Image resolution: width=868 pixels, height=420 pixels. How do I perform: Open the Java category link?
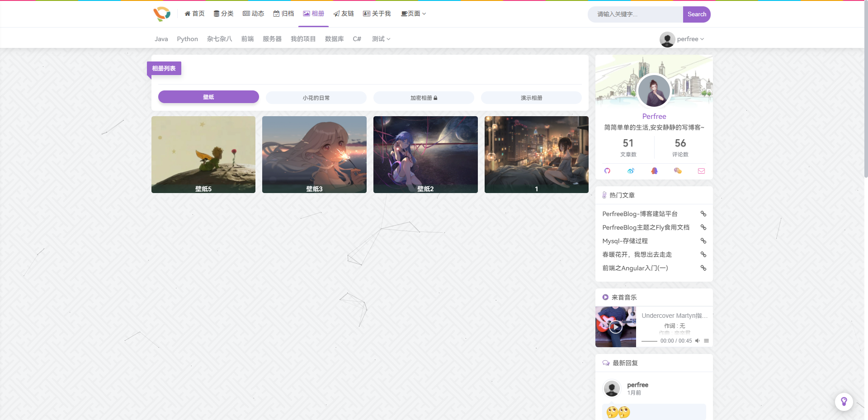(x=161, y=39)
